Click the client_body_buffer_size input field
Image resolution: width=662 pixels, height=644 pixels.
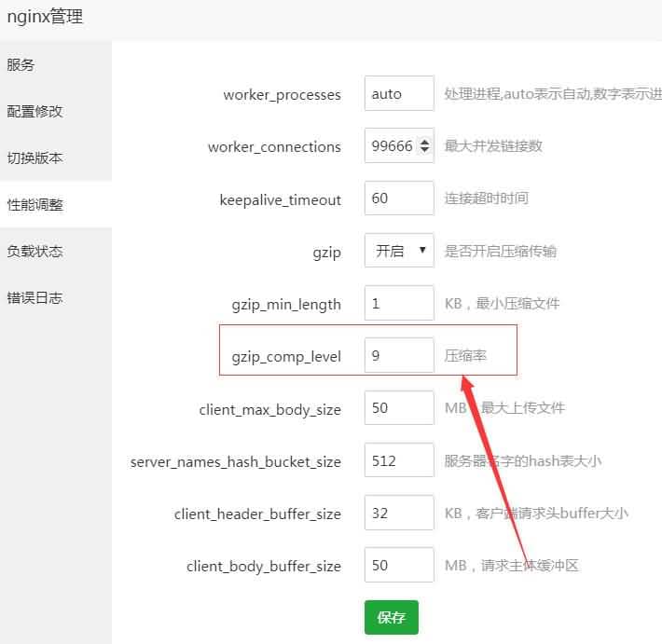coord(399,565)
